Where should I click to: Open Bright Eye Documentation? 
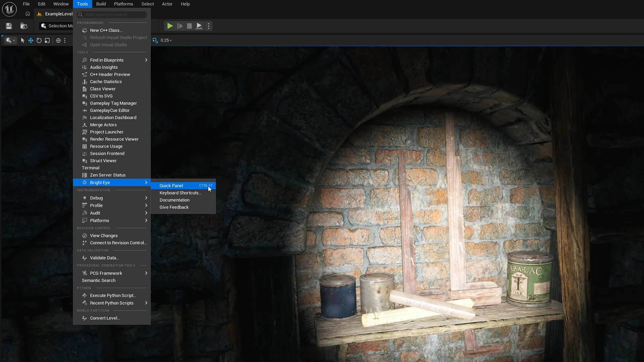click(x=183, y=200)
